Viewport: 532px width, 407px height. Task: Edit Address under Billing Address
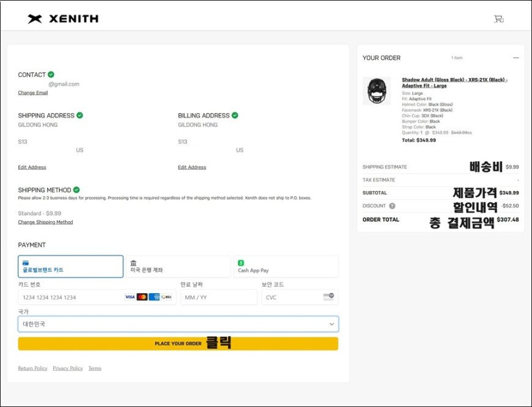point(192,167)
